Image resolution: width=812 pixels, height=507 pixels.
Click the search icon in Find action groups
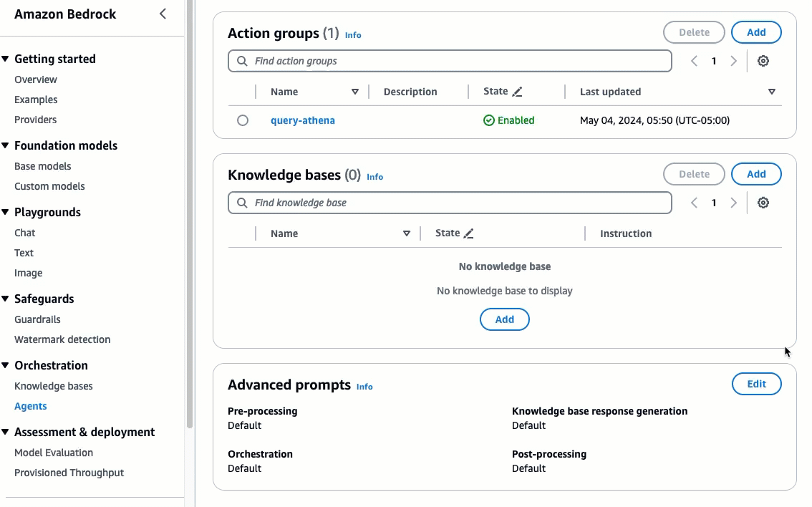click(242, 61)
